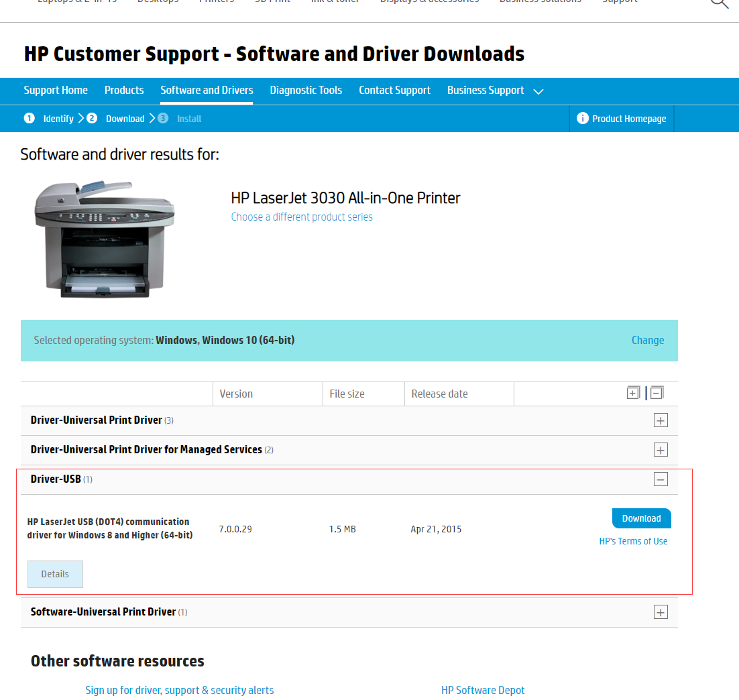Switch to the Contact Support tab
Image resolution: width=739 pixels, height=700 pixels.
(x=394, y=90)
